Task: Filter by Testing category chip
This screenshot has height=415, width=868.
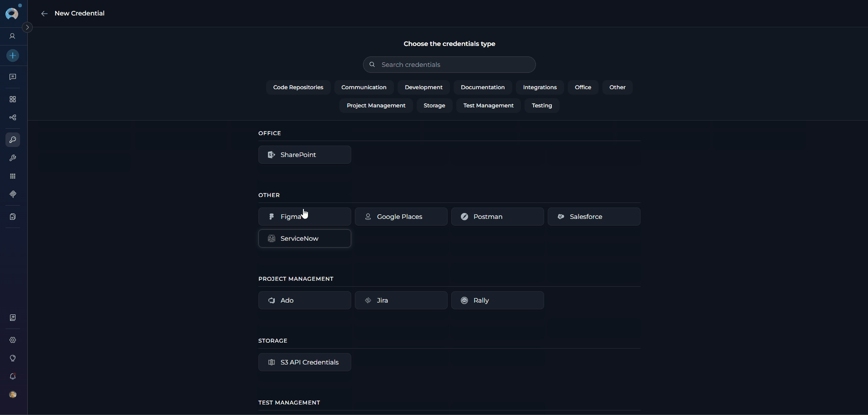Action: pos(542,106)
